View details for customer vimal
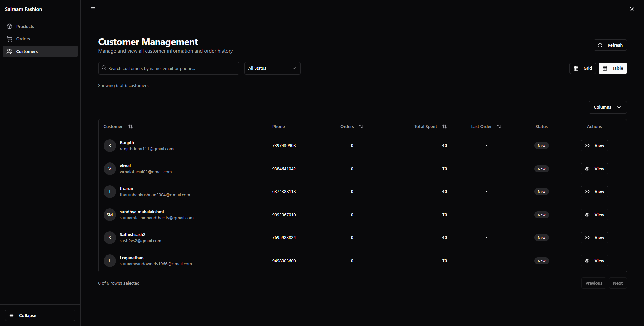 pyautogui.click(x=594, y=169)
